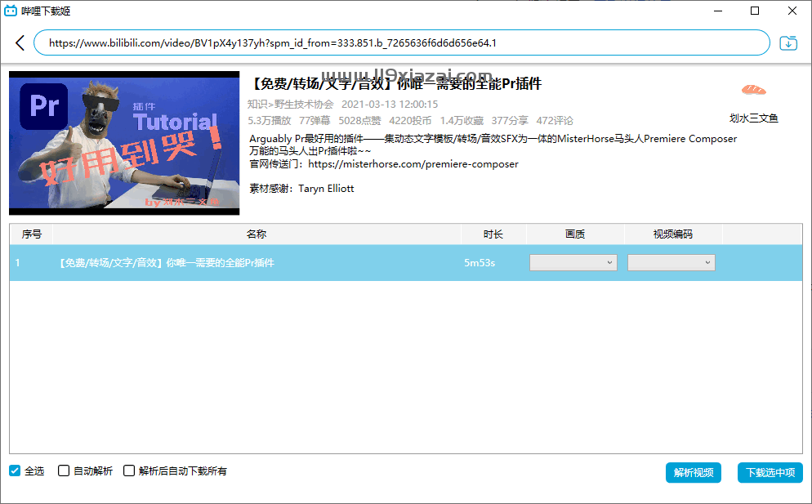Click the 377分享 shares count
Image resolution: width=812 pixels, height=504 pixels.
(510, 121)
